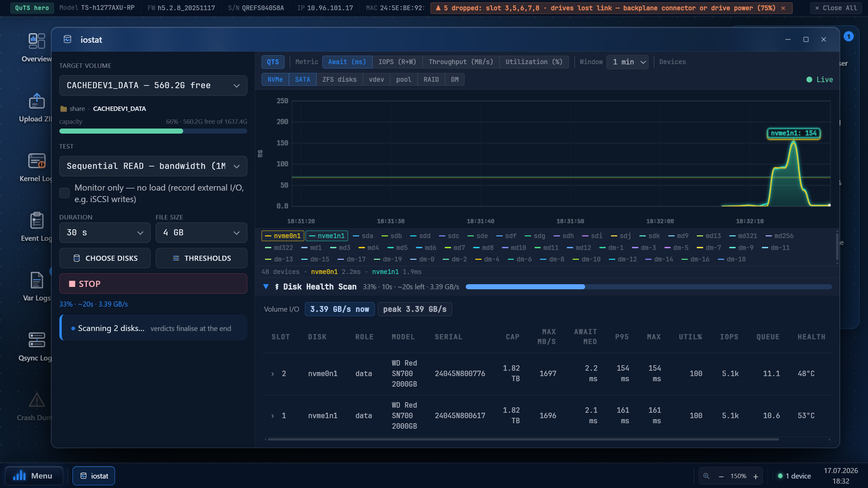Open the Target Volume dropdown
This screenshot has height=488, width=868.
pos(153,85)
